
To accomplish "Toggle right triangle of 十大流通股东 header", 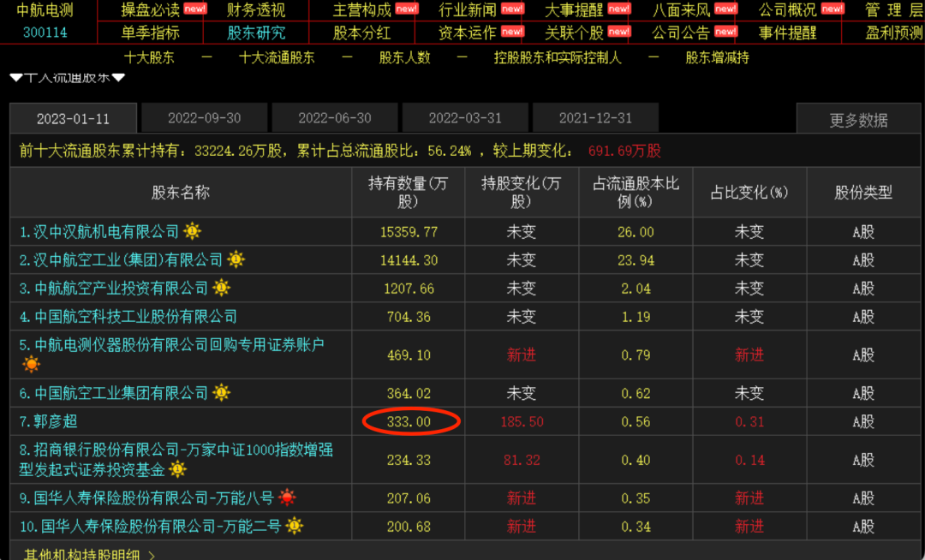I will [x=118, y=78].
